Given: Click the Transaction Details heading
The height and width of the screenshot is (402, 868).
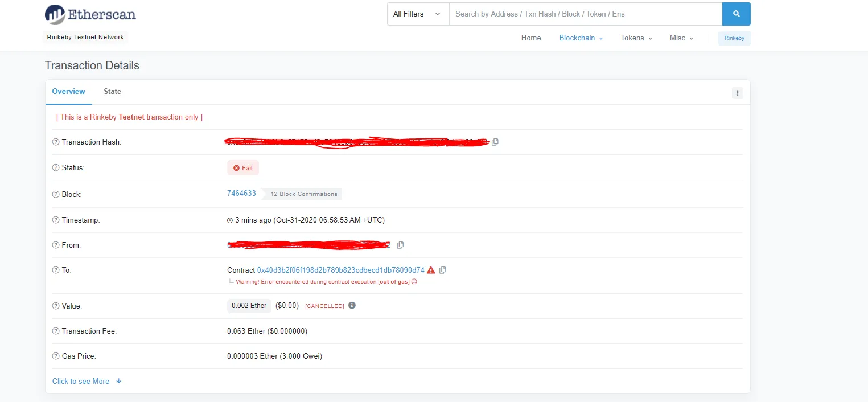Looking at the screenshot, I should point(92,65).
